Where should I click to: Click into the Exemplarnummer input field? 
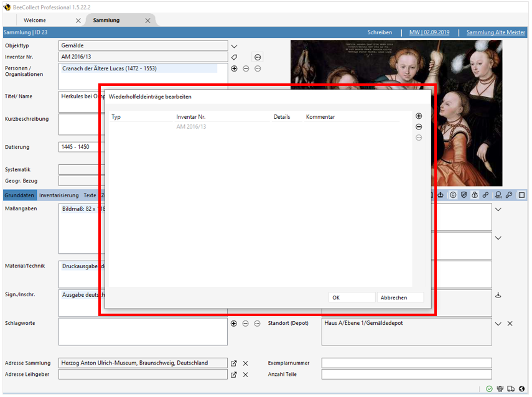click(406, 363)
